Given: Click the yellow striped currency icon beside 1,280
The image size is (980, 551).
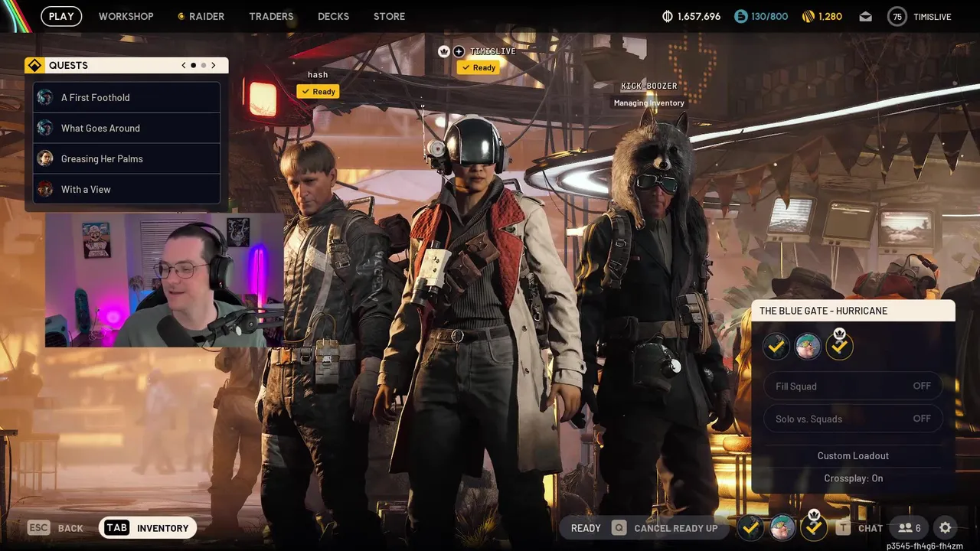Looking at the screenshot, I should (x=808, y=16).
